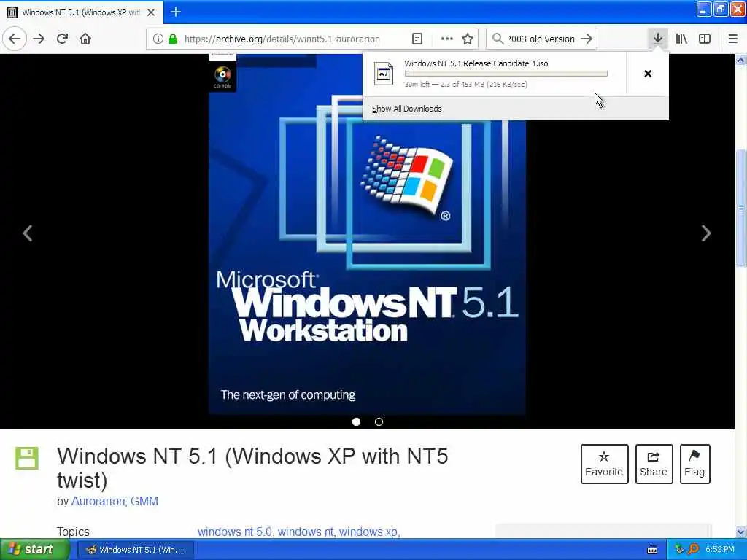Select second carousel dot
The width and height of the screenshot is (747, 560).
[379, 421]
